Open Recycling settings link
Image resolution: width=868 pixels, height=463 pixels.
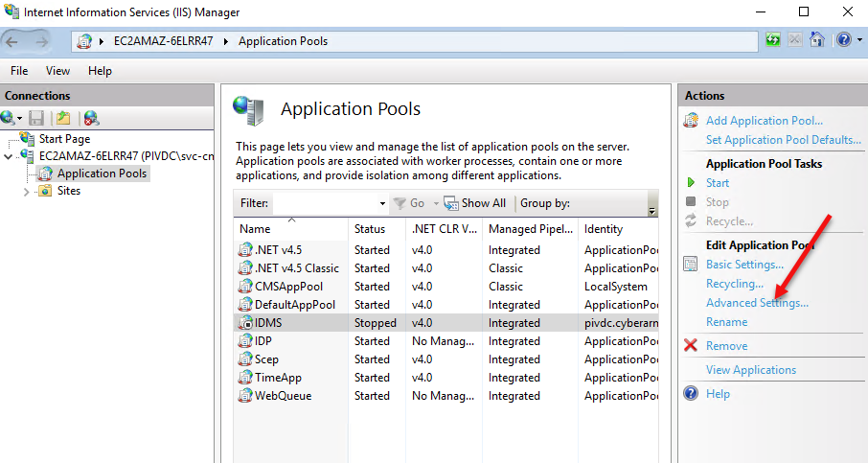[735, 284]
